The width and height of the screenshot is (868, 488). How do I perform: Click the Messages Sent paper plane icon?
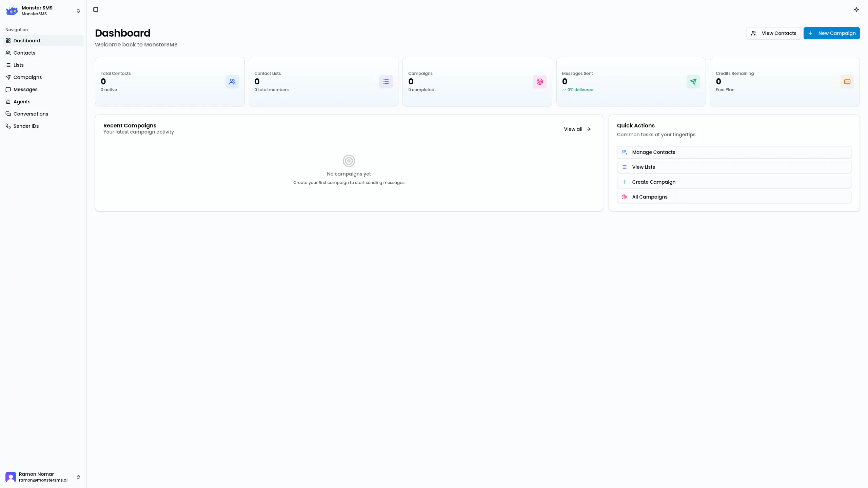pyautogui.click(x=693, y=82)
